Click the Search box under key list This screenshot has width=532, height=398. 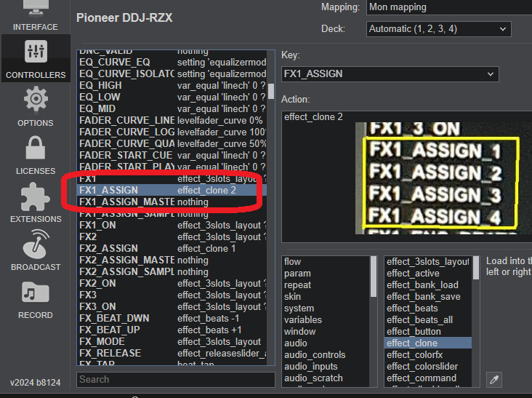point(176,379)
